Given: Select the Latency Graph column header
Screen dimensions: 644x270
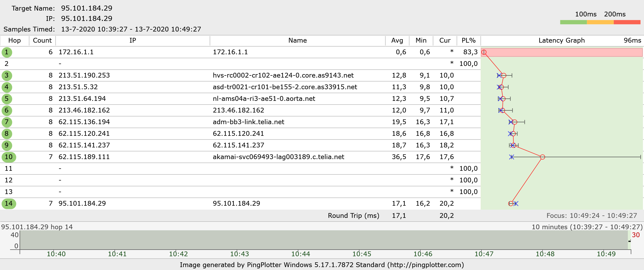Looking at the screenshot, I should coord(561,40).
